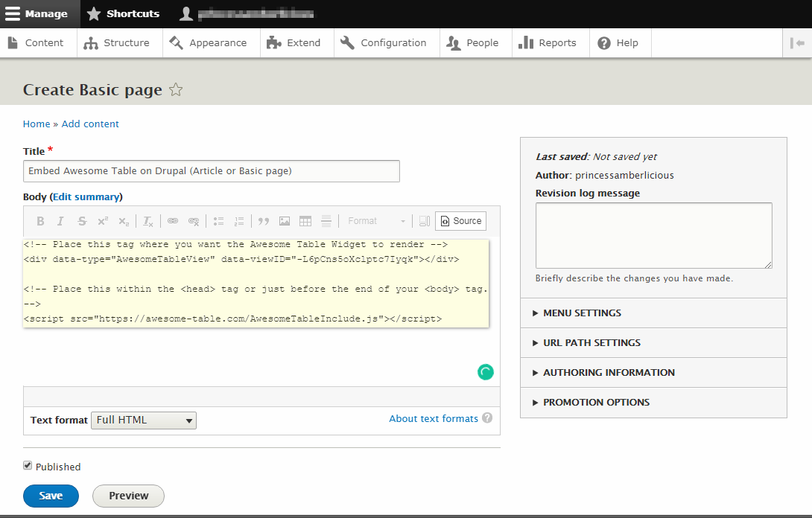Viewport: 812px width, 518px height.
Task: Click the remove format icon
Action: (x=148, y=221)
